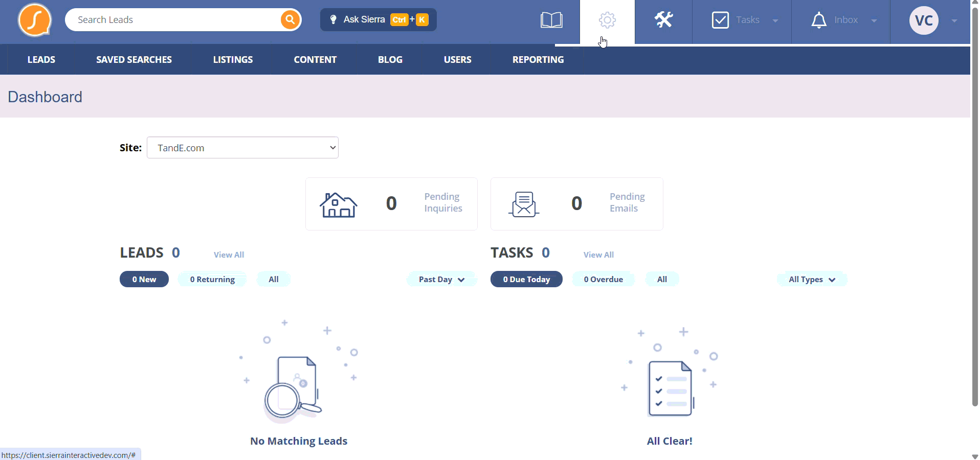Click the Pending Inquiries house icon
Image resolution: width=980 pixels, height=460 pixels.
339,204
